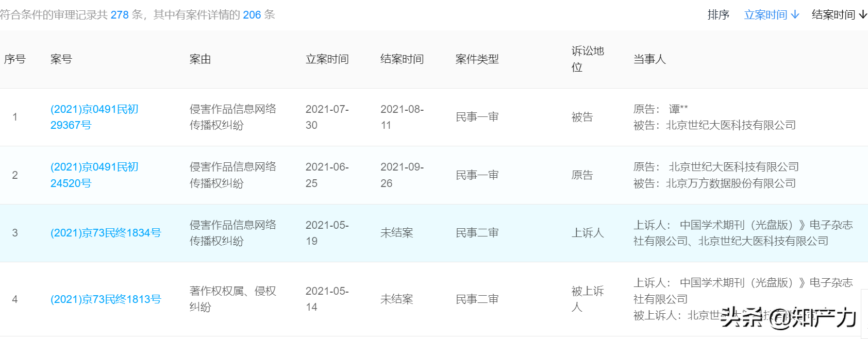Click the 结案时间 column header
The height and width of the screenshot is (339, 868).
coord(402,59)
